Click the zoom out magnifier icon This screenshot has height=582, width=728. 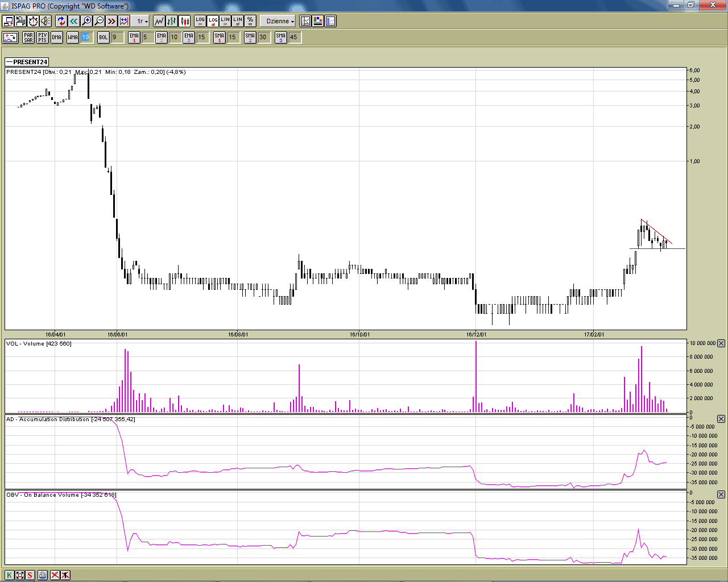tap(99, 21)
